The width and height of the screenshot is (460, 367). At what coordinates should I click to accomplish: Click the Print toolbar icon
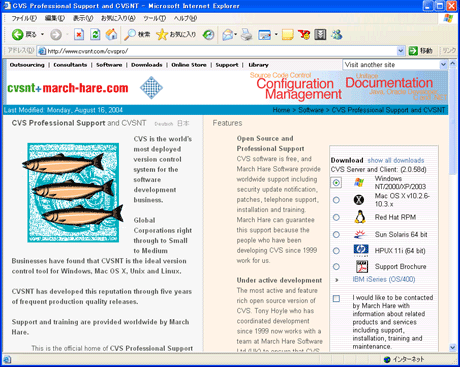pyautogui.click(x=247, y=34)
